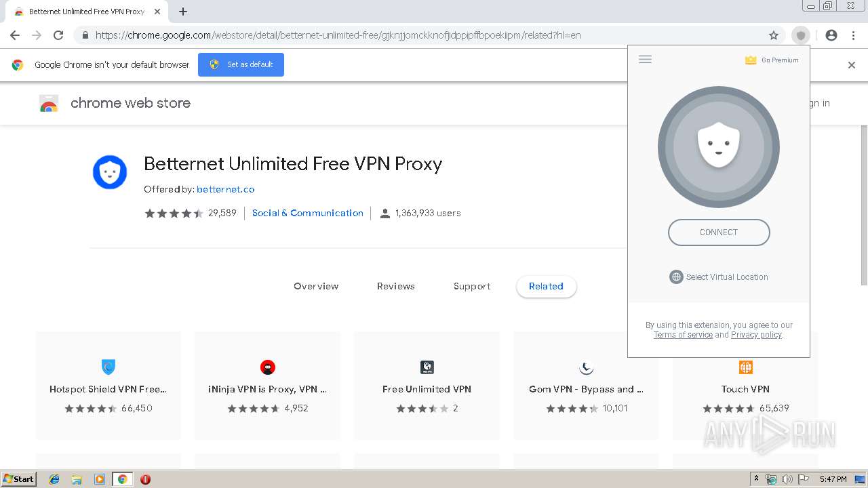Screen dimensions: 868x488
Task: Click the Go Premium crown icon
Action: pyautogui.click(x=751, y=60)
